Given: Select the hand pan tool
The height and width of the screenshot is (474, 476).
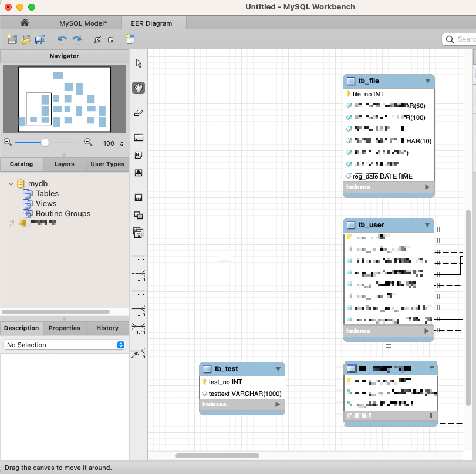Looking at the screenshot, I should click(x=139, y=88).
